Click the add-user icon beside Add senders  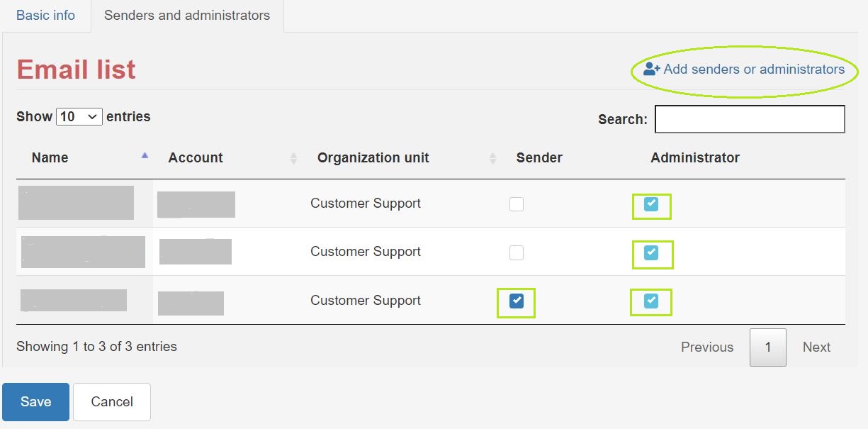(x=651, y=69)
